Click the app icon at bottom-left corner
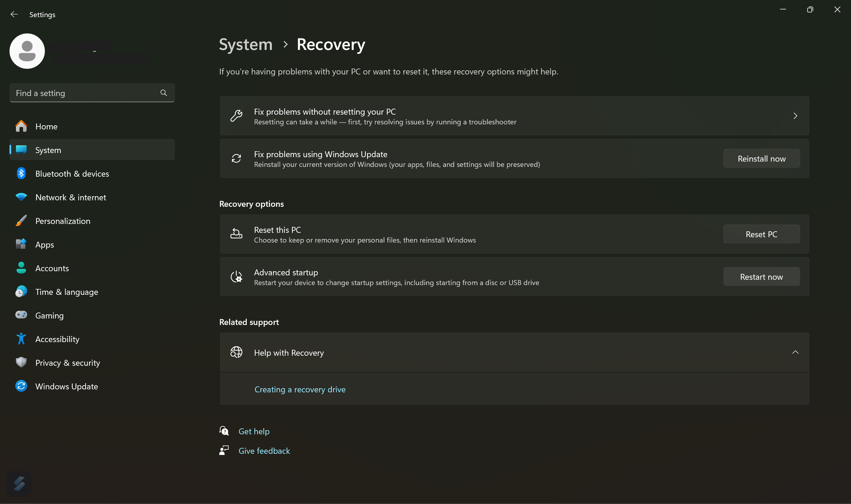This screenshot has height=504, width=851. click(20, 484)
